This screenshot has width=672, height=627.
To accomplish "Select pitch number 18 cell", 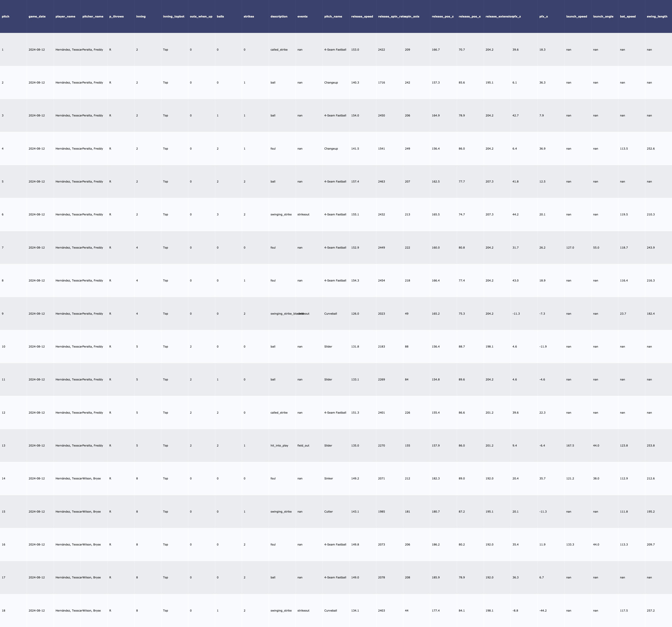I will click(3, 610).
